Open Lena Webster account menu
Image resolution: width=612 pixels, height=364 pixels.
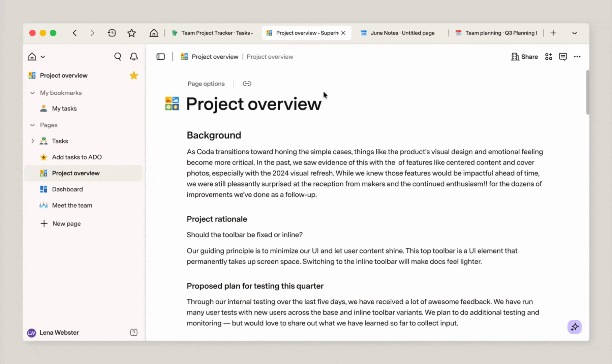pyautogui.click(x=53, y=333)
